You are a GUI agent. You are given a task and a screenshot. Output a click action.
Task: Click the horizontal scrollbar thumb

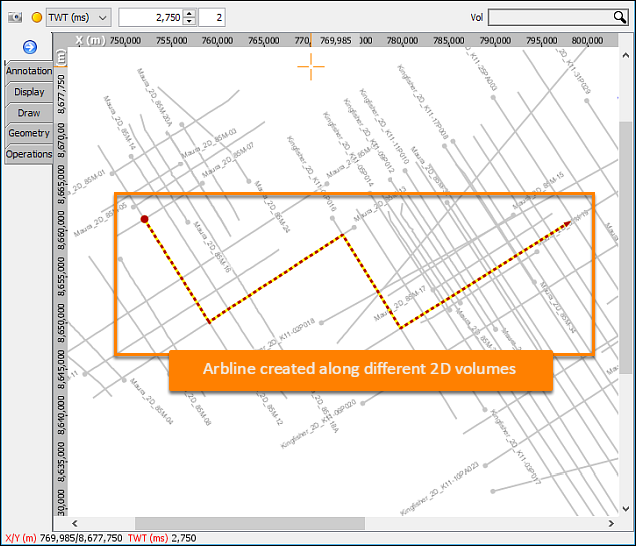(x=250, y=524)
